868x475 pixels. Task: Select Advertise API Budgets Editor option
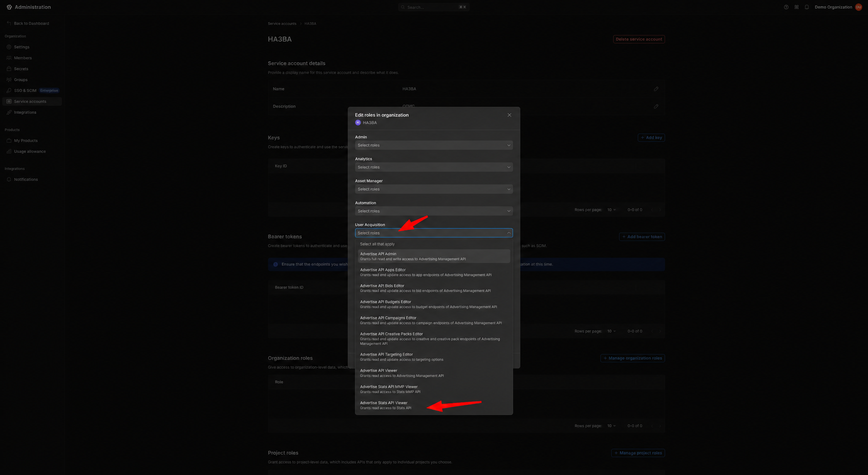click(434, 305)
